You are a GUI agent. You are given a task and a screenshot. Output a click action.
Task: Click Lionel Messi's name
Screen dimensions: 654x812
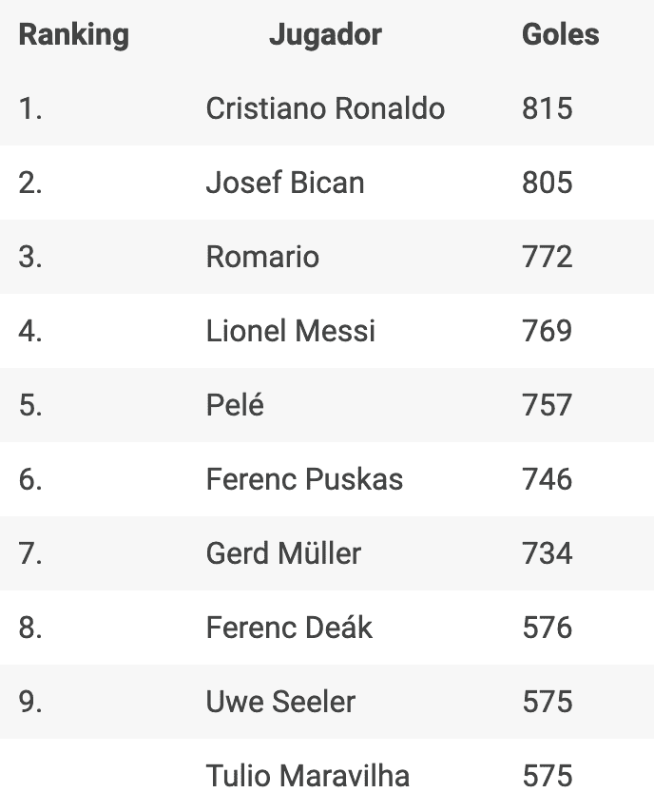(291, 331)
